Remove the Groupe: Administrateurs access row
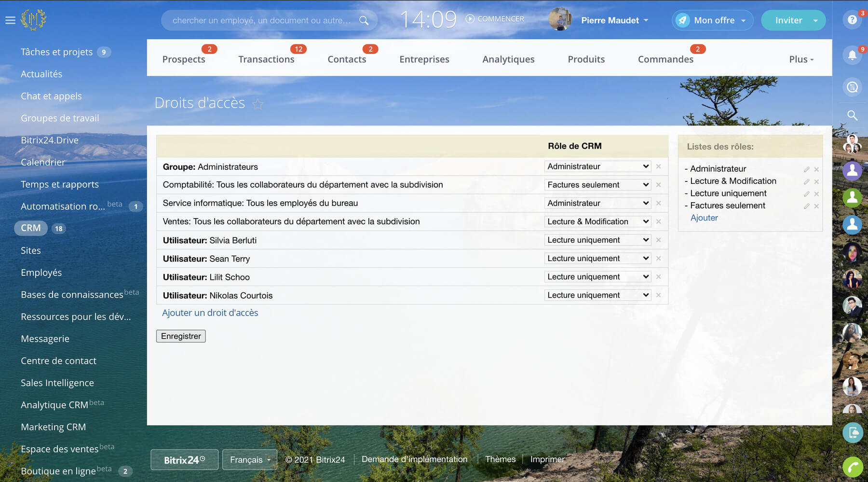The image size is (868, 482). [x=658, y=166]
